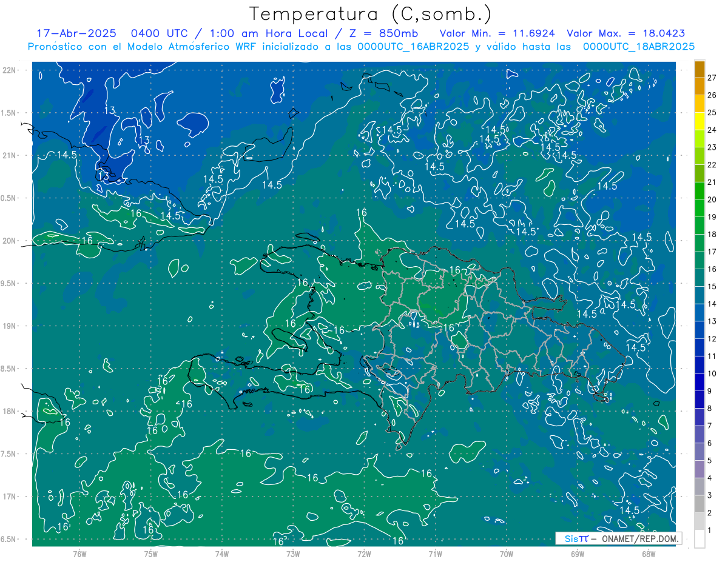Click the legend value '11'
Screen dimensions: 728x562
point(712,356)
